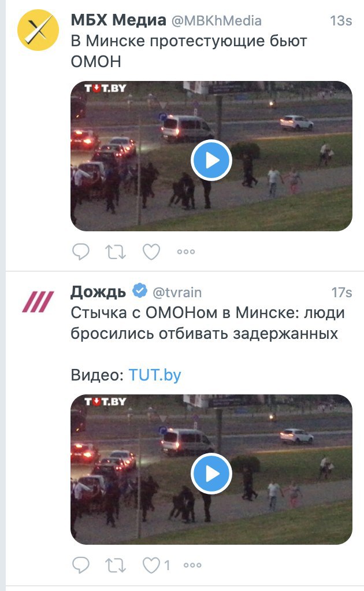Play the video in the Дождь tweet
Viewport: 364px width, 591px height.
(211, 474)
